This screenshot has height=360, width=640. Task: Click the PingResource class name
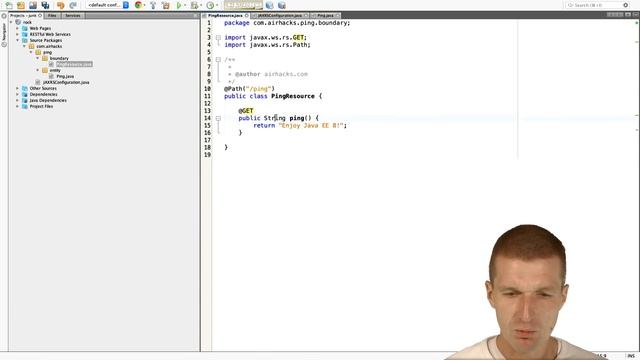click(x=293, y=96)
